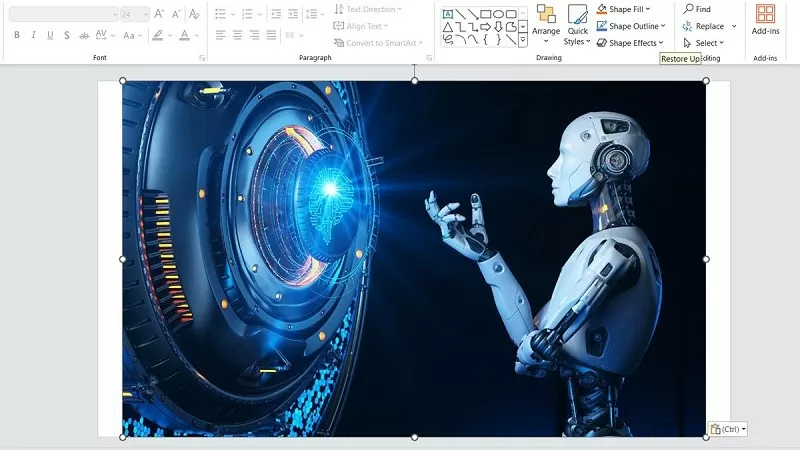
Task: Pick the elbow arrow connector shape
Action: (473, 27)
